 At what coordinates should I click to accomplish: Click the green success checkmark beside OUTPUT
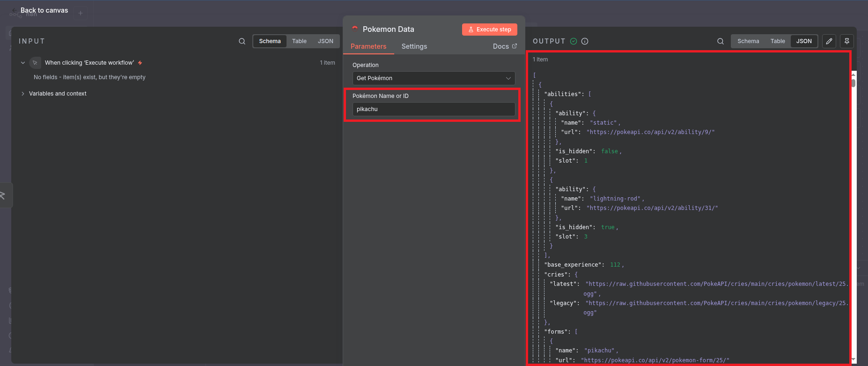(x=574, y=41)
